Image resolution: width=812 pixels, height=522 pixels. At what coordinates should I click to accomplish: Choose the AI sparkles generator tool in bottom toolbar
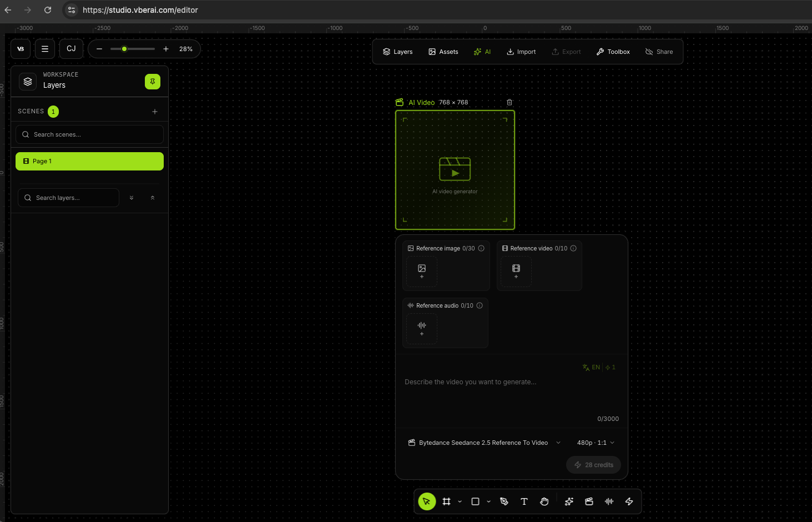(x=569, y=501)
